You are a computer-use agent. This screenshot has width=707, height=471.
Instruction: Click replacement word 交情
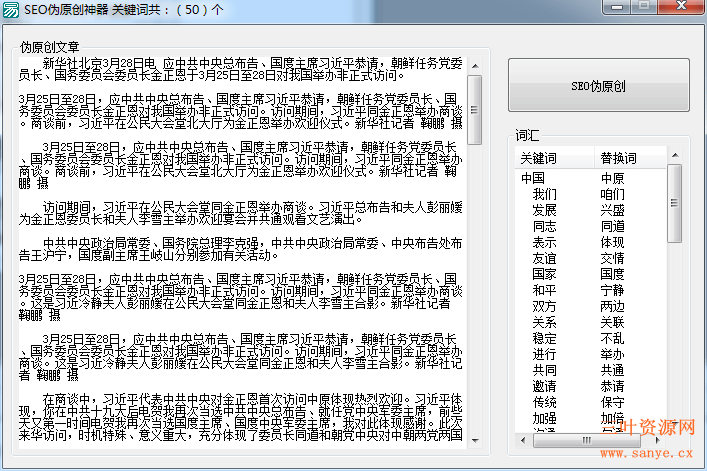pos(612,258)
